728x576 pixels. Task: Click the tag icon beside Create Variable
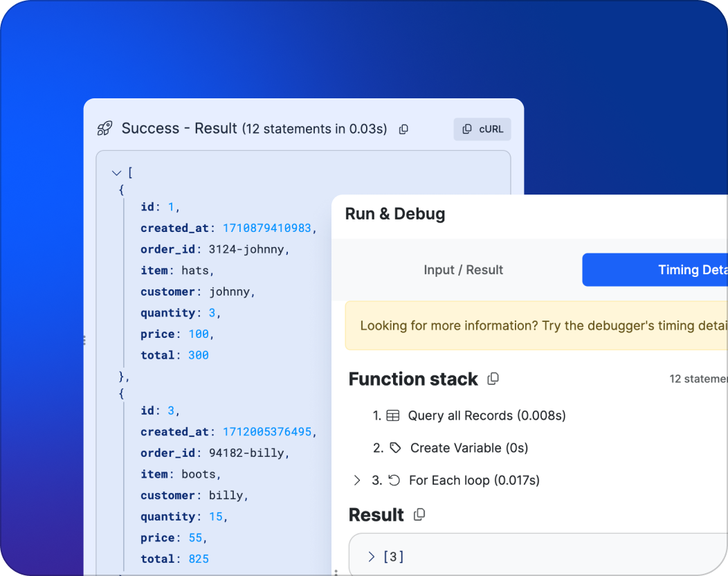point(395,448)
